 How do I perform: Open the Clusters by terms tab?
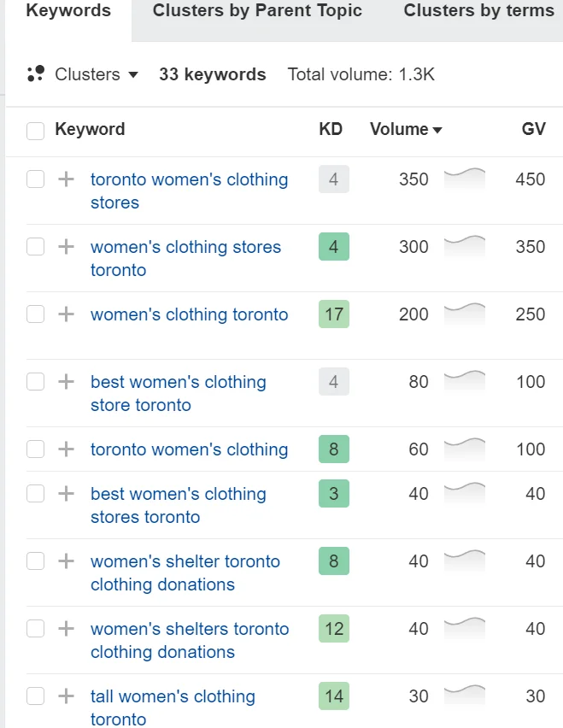pos(478,11)
